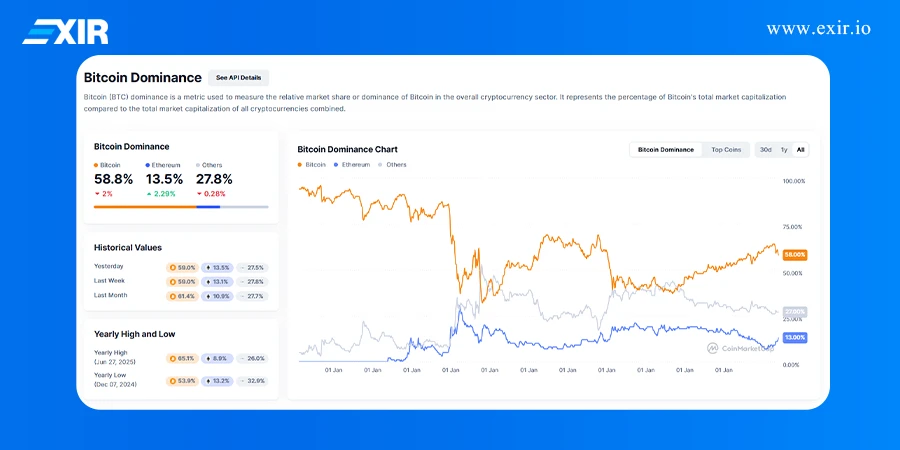The width and height of the screenshot is (900, 450).
Task: Click the Bitcoin icon in Yearly High row
Action: pos(173,358)
